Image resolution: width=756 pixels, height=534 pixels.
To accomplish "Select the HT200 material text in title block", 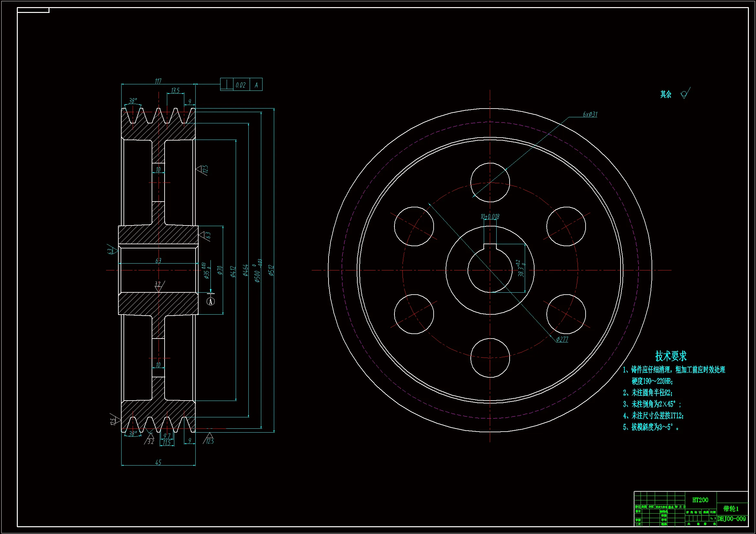I will [x=700, y=500].
